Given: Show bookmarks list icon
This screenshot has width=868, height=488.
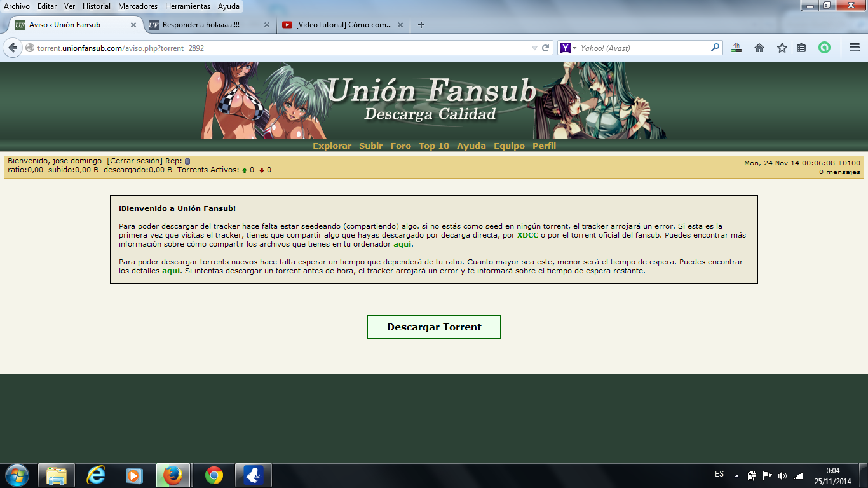Looking at the screenshot, I should coord(801,48).
